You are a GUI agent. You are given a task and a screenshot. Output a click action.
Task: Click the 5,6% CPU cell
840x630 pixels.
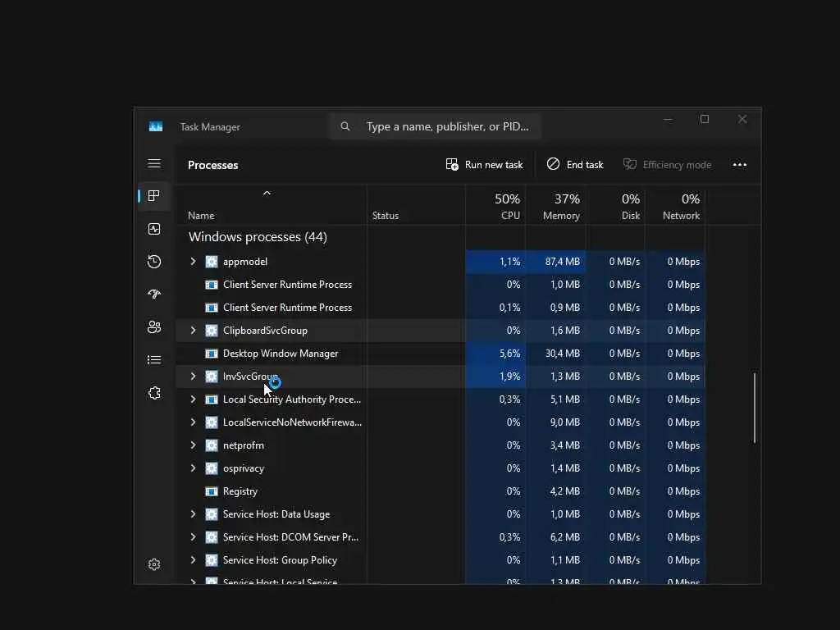[495, 354]
